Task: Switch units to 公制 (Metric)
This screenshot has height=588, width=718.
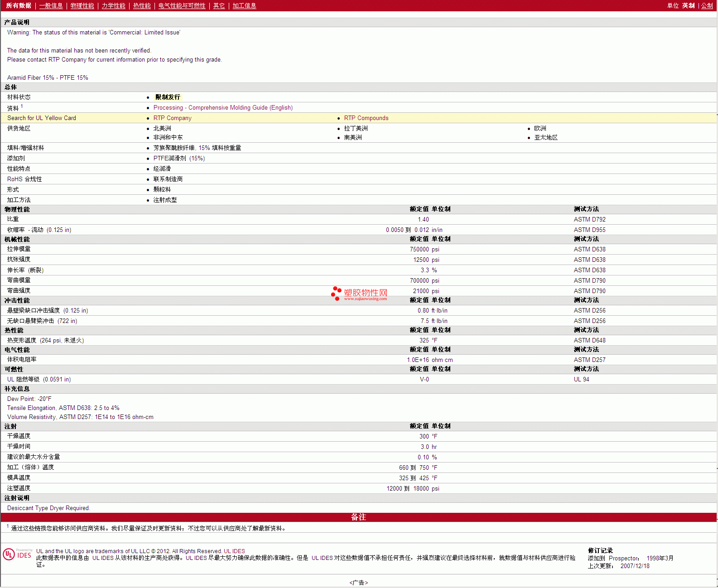Action: [x=707, y=6]
